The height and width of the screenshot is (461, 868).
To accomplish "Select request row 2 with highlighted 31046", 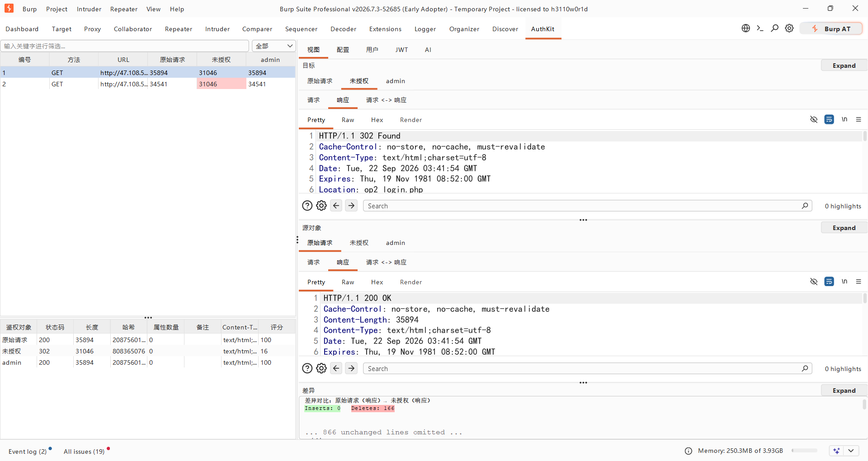I will coord(148,84).
